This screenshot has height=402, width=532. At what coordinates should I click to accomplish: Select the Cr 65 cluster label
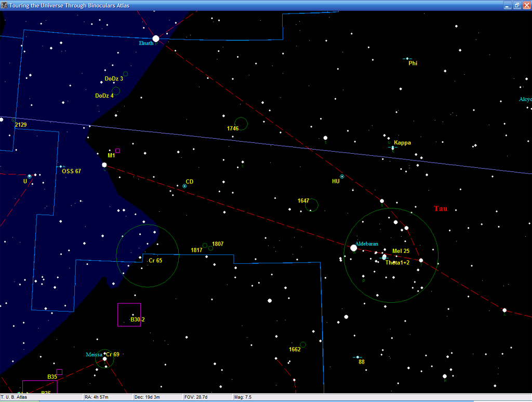[155, 261]
